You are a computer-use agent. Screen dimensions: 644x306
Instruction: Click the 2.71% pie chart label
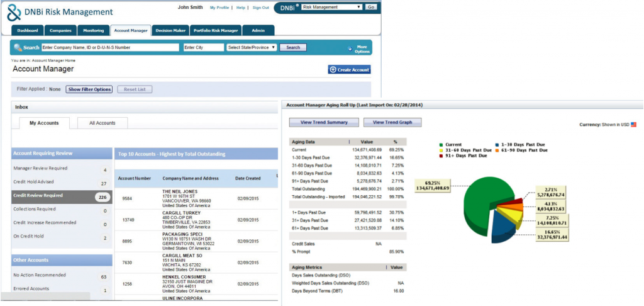(552, 192)
